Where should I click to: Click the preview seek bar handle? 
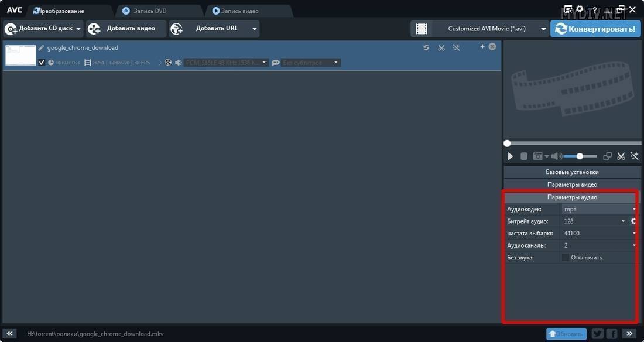click(507, 143)
